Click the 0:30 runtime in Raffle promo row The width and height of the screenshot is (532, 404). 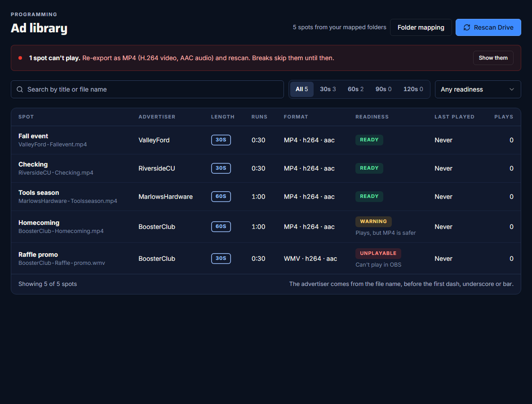tap(258, 259)
